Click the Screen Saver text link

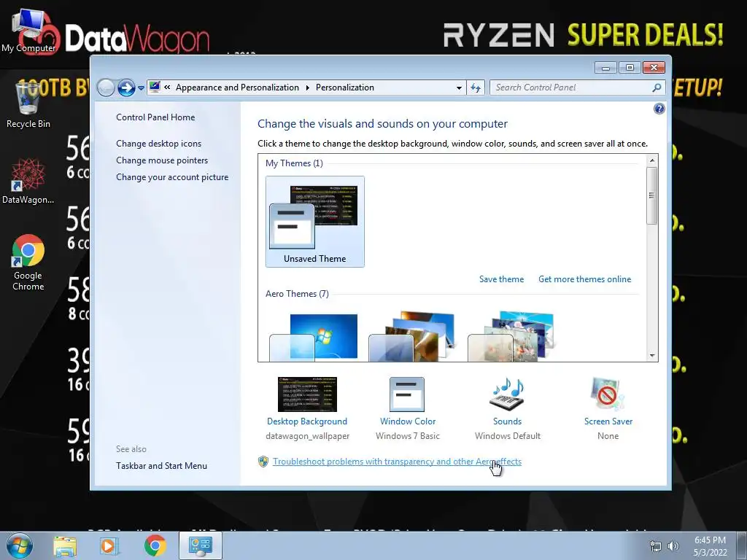click(608, 421)
